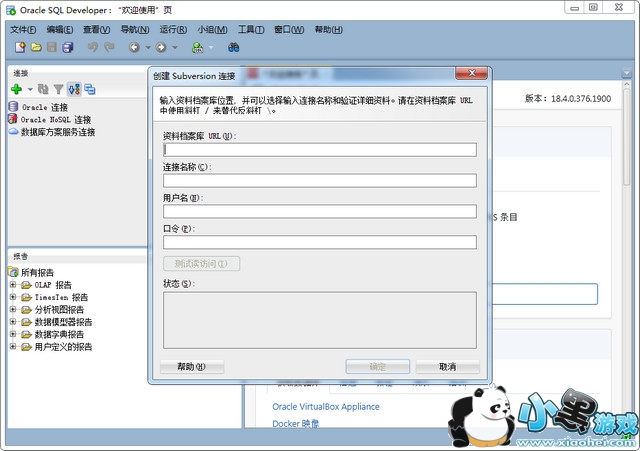Expand the OLAP 报告 folder
Screen dimensions: 640x451
click(13, 284)
